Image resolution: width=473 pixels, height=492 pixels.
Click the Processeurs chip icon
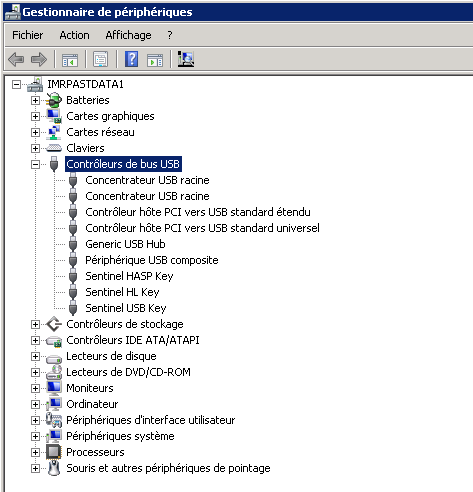(x=54, y=452)
